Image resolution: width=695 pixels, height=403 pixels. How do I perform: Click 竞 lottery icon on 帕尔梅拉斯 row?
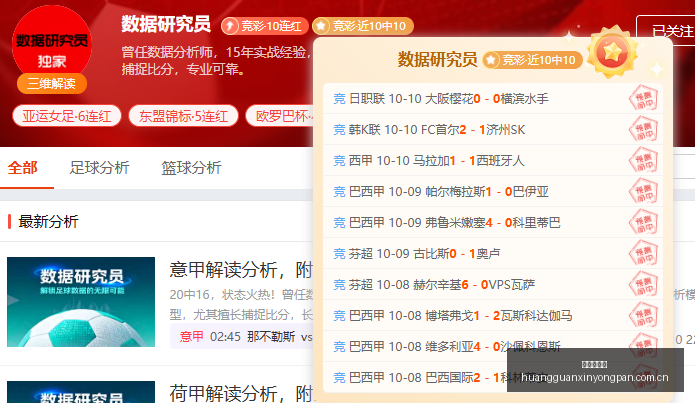340,192
